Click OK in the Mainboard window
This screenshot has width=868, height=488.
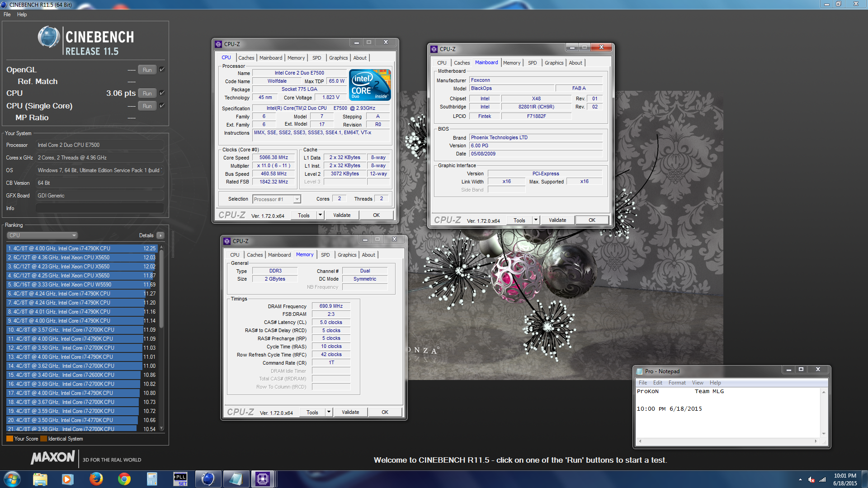click(x=592, y=220)
